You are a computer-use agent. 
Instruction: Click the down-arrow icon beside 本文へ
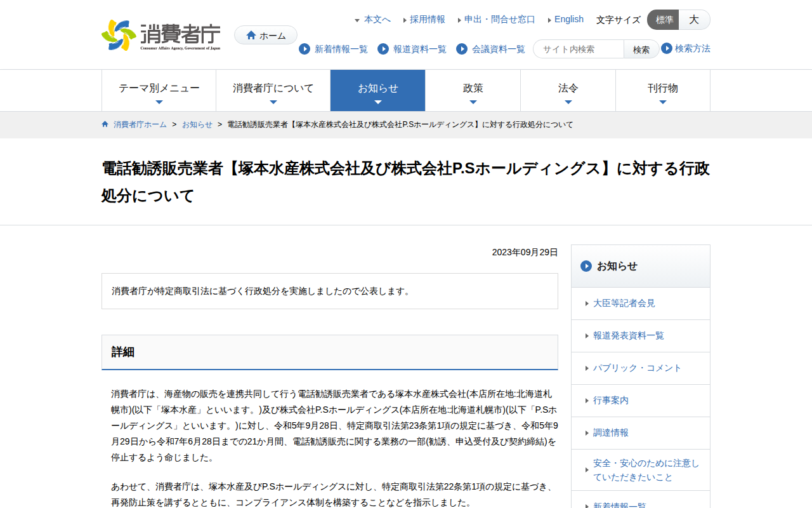click(357, 20)
